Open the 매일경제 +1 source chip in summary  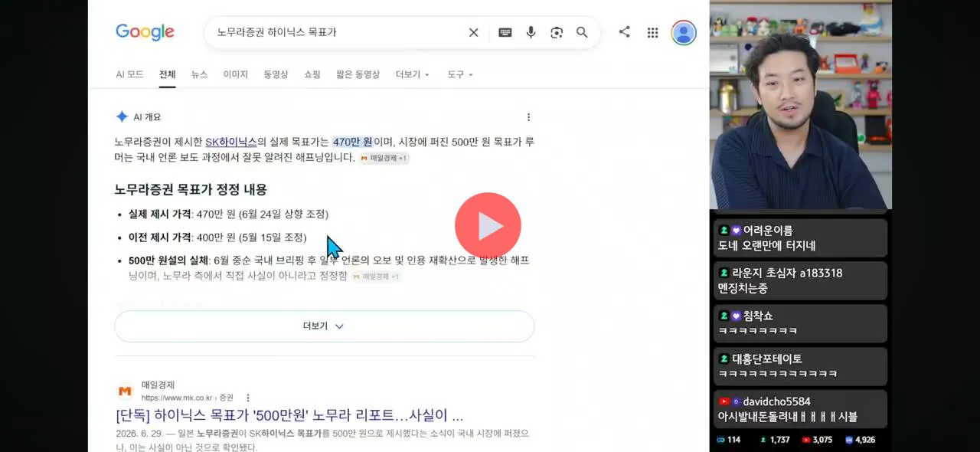click(x=384, y=158)
